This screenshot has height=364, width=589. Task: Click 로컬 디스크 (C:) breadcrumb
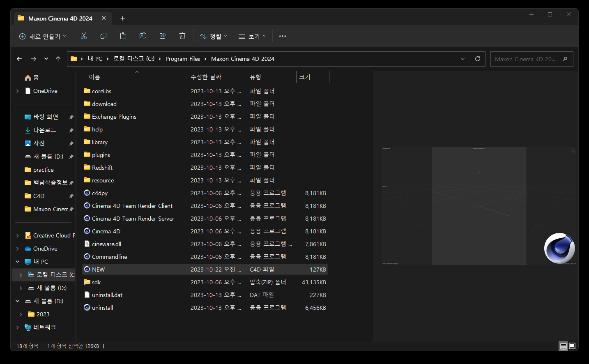(x=134, y=59)
